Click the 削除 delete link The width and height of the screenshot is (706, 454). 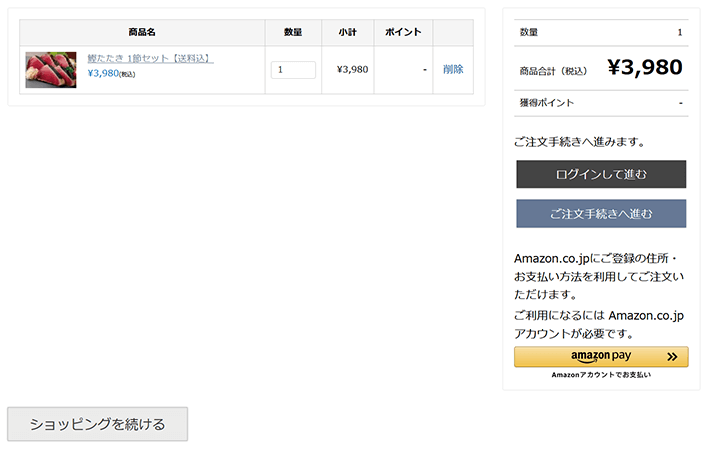pos(453,69)
